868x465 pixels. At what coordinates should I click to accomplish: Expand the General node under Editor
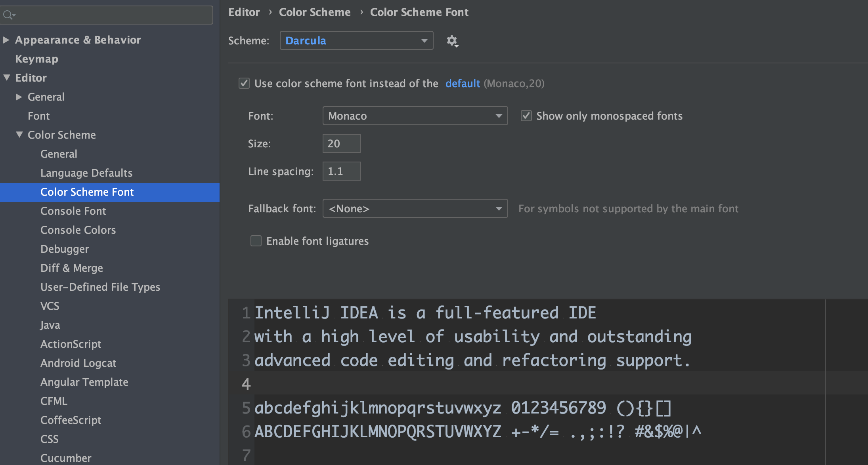pyautogui.click(x=18, y=97)
